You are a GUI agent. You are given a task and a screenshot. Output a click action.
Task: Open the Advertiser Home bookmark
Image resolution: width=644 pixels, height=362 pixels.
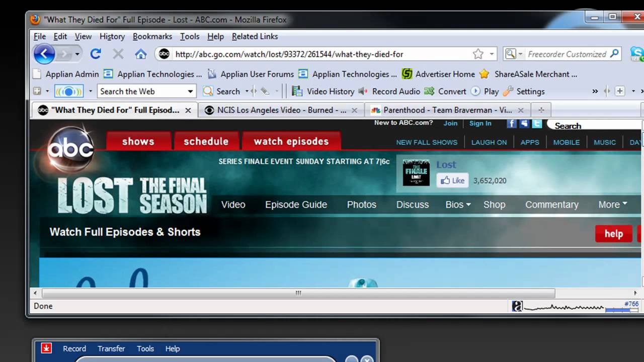438,74
